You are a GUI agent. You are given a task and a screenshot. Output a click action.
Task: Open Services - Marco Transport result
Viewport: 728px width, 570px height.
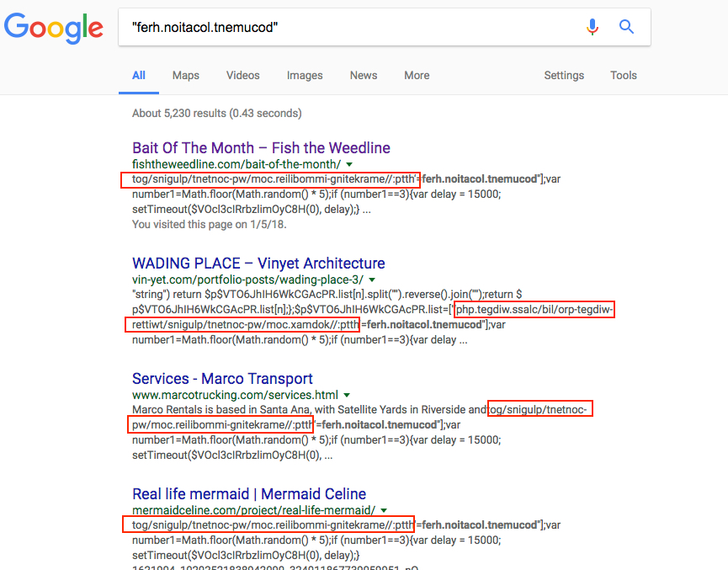tap(222, 379)
